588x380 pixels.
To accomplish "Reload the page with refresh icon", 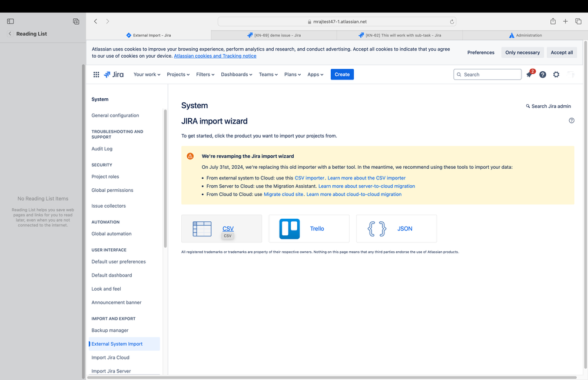I will pos(452,22).
